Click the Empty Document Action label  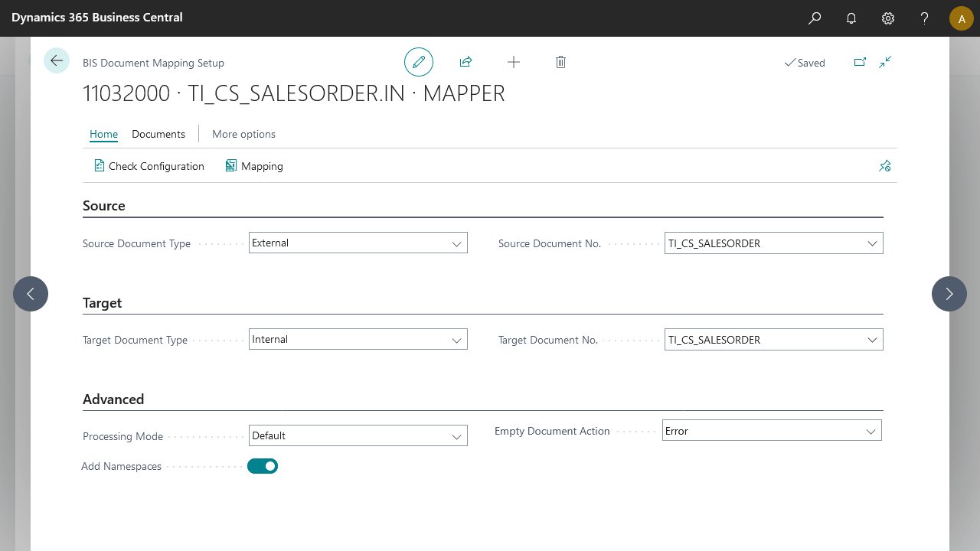tap(552, 431)
